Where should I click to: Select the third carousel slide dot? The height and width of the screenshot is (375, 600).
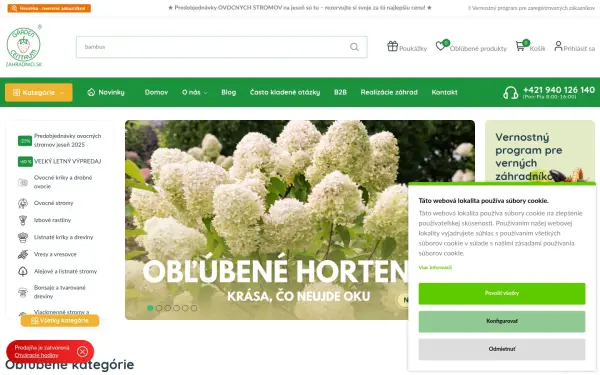(x=168, y=308)
